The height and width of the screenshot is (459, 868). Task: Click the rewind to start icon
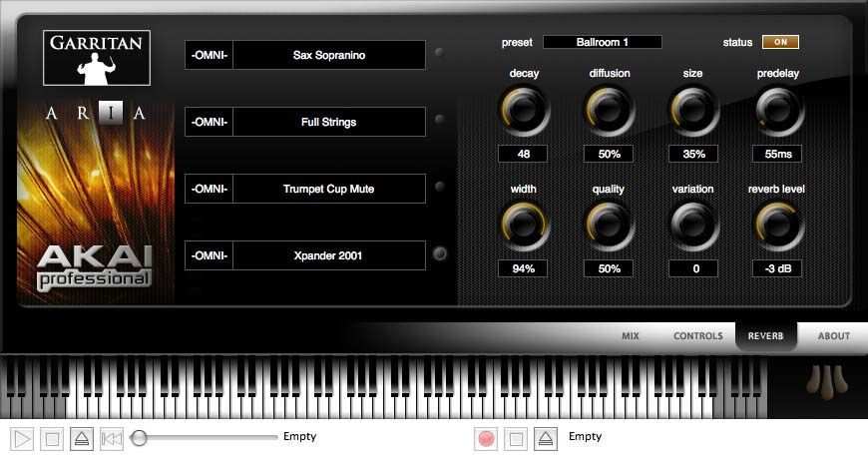[112, 438]
